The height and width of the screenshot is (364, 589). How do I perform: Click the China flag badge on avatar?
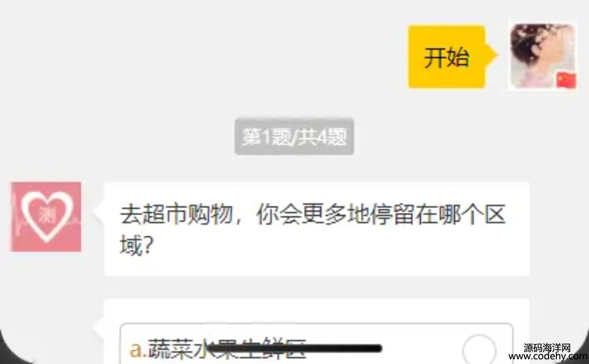pos(566,80)
